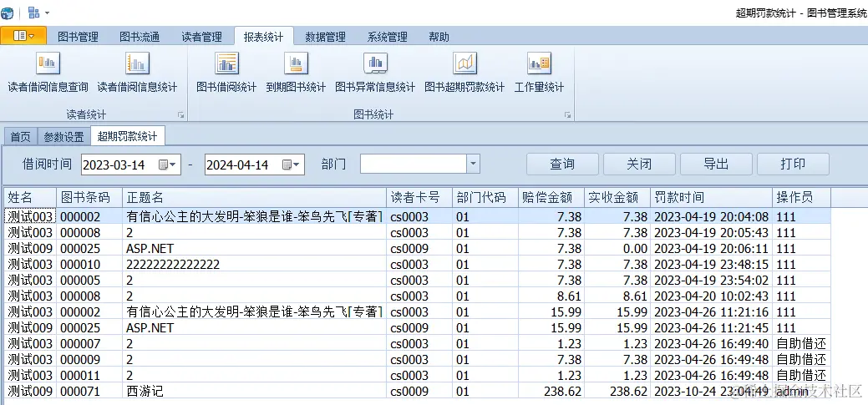Switch to 系统管理 ribbon tab
868x405 pixels.
click(388, 37)
